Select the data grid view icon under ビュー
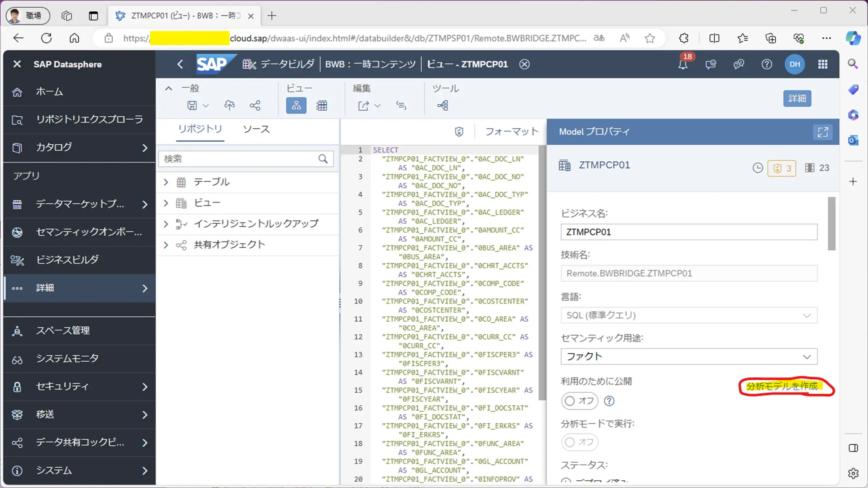The height and width of the screenshot is (488, 868). point(322,106)
